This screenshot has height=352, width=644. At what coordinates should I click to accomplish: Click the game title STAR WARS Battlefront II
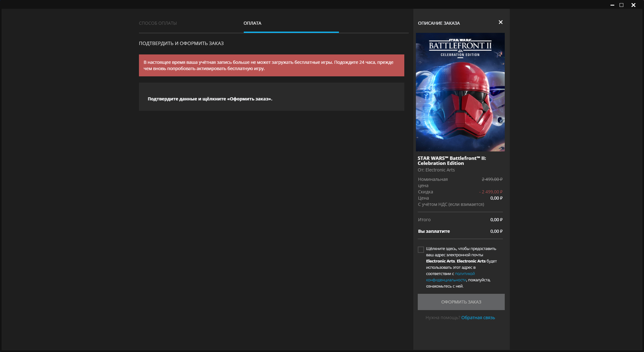point(452,161)
